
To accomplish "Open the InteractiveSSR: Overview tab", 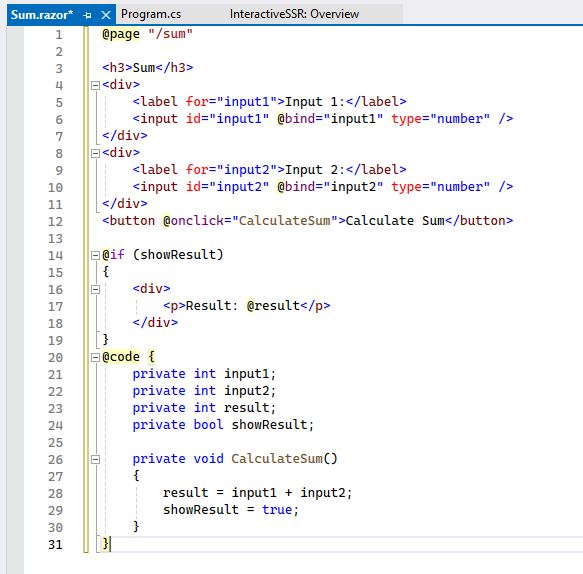I will point(294,14).
